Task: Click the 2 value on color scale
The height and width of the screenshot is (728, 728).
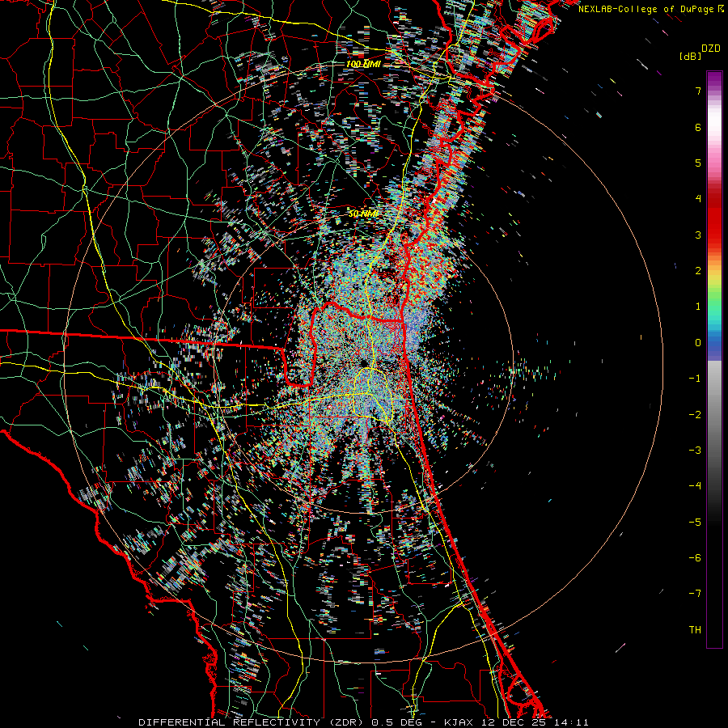Action: pos(698,271)
